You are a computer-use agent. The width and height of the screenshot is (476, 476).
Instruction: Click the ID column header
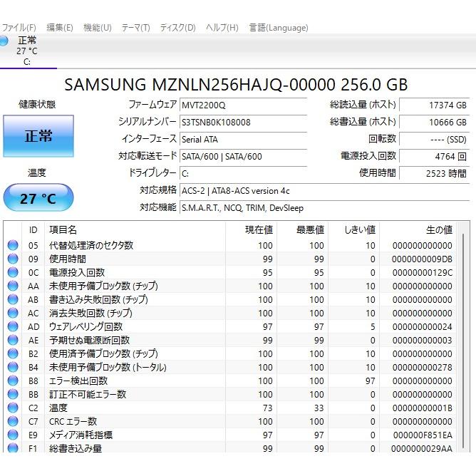pyautogui.click(x=33, y=229)
